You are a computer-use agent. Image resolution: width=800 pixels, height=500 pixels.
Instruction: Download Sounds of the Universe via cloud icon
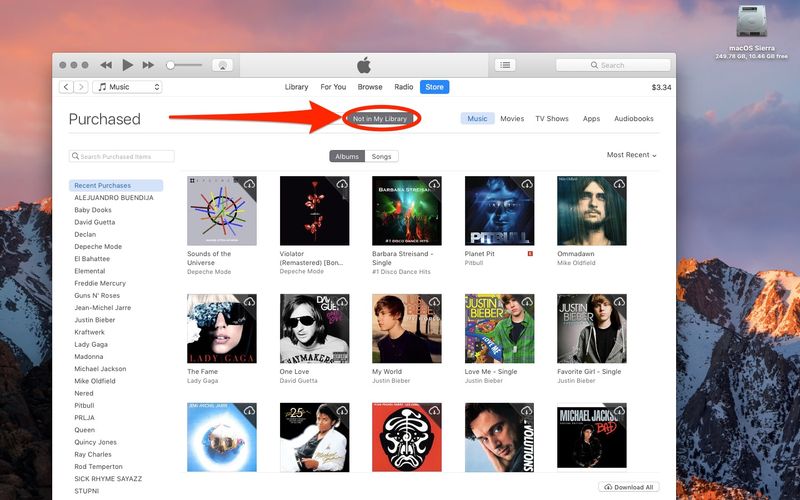[x=249, y=184]
